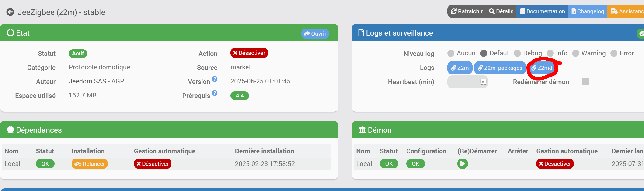This screenshot has width=644, height=191.
Task: Select the Debug log level
Action: tap(517, 53)
